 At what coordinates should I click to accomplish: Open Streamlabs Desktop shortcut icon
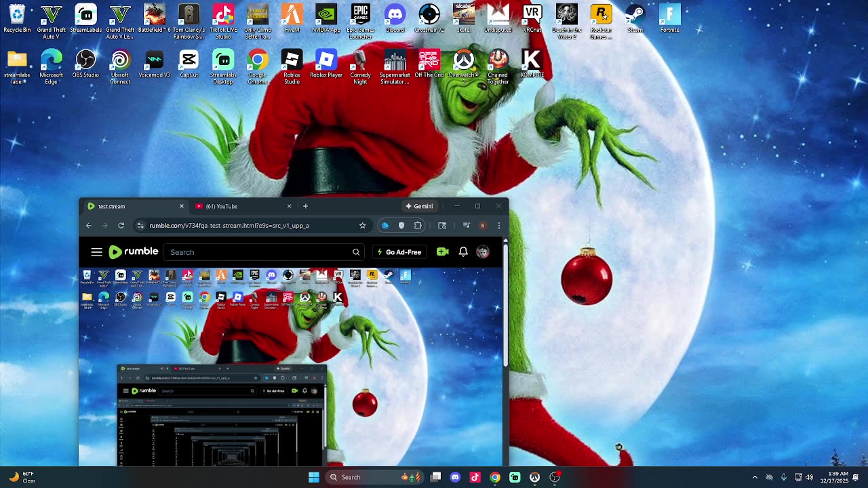pyautogui.click(x=223, y=67)
